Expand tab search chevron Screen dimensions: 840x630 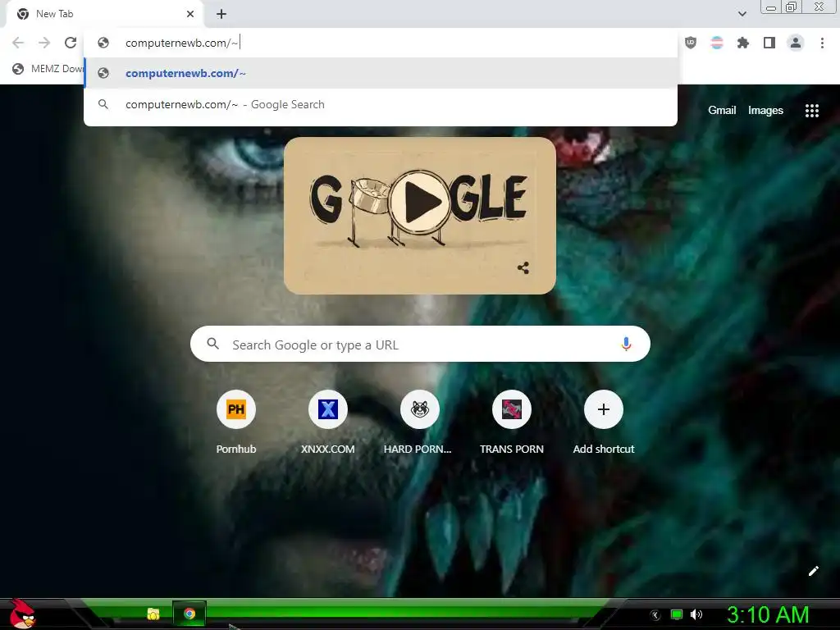pos(742,14)
